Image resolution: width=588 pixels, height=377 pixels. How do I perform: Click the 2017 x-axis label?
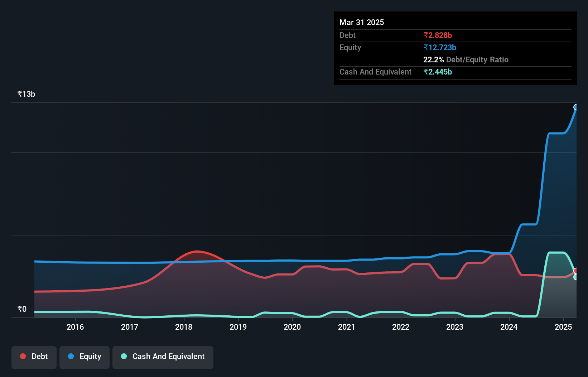(130, 327)
